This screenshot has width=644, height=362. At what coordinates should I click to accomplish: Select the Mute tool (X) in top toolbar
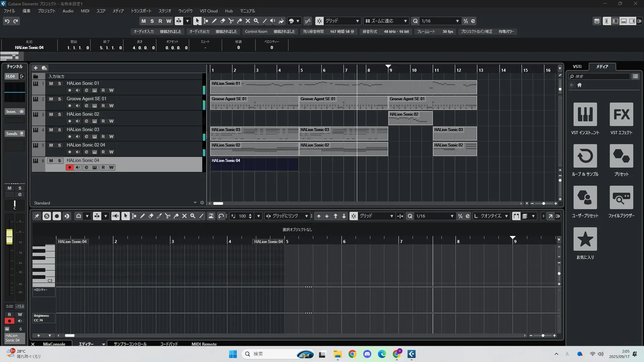tap(248, 21)
